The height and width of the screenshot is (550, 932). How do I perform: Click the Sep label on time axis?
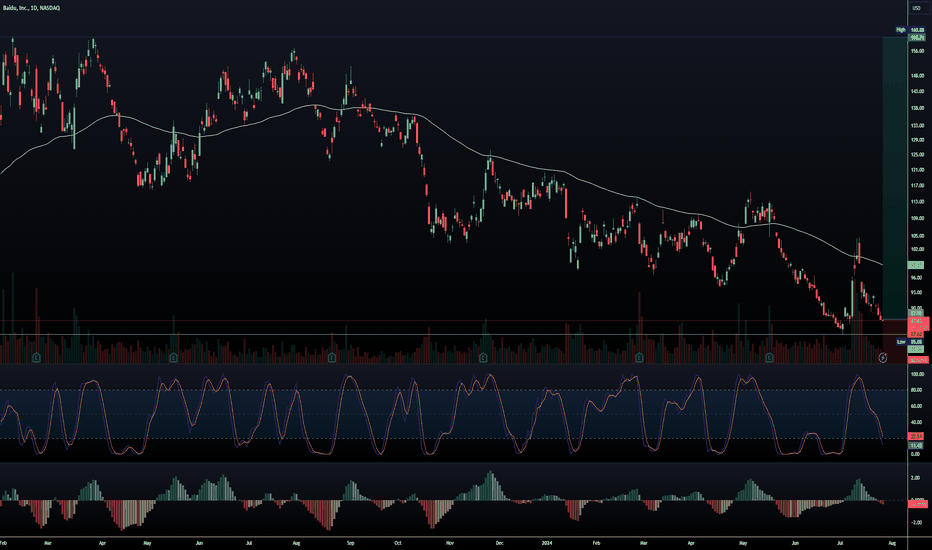click(351, 543)
